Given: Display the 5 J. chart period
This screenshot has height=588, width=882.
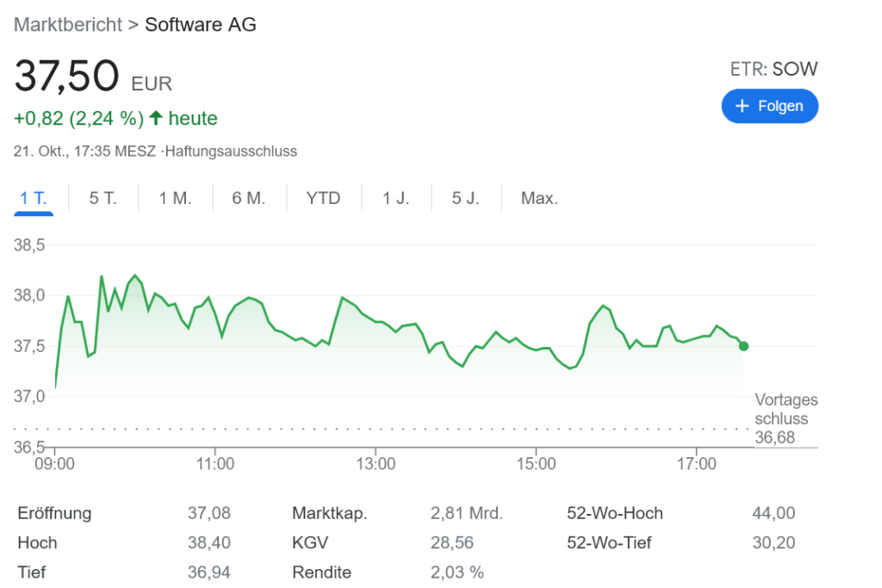Looking at the screenshot, I should [465, 198].
